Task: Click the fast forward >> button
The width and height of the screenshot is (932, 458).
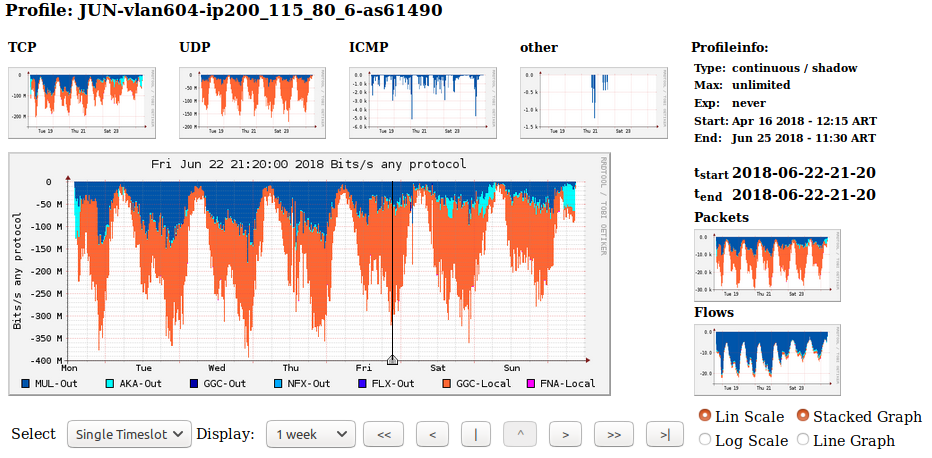Action: (614, 434)
